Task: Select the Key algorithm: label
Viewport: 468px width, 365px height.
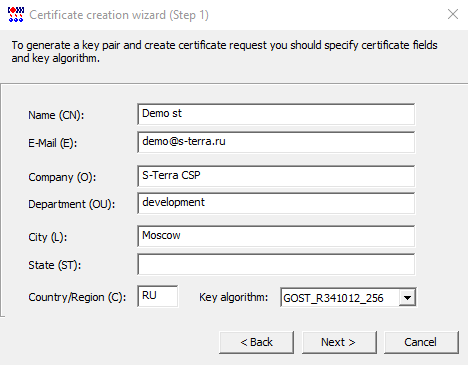Action: 234,297
